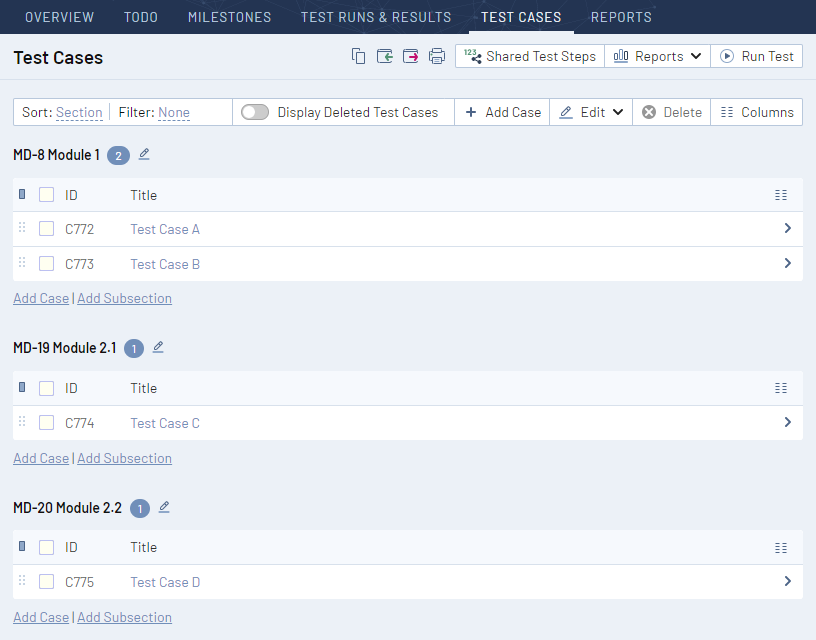Image resolution: width=816 pixels, height=640 pixels.
Task: Select all cases in MD-20 Module 2.2 header
Action: pyautogui.click(x=45, y=547)
